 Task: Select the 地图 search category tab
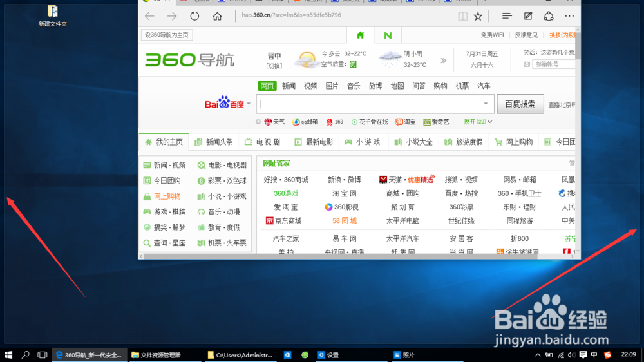[397, 86]
